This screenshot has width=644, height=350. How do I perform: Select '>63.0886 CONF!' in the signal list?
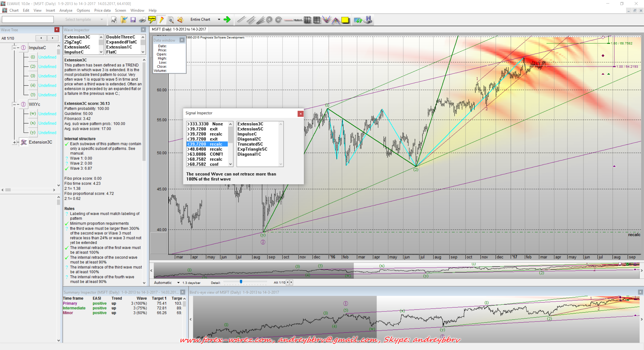205,154
